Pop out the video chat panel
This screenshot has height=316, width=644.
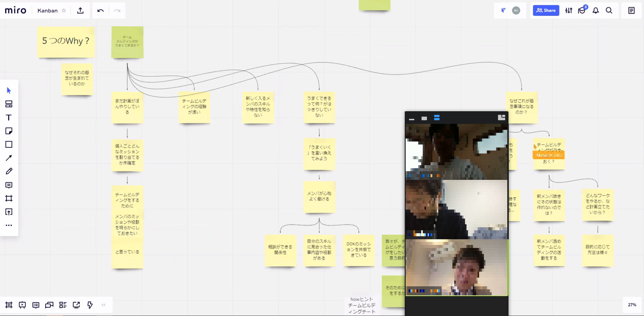(x=502, y=118)
